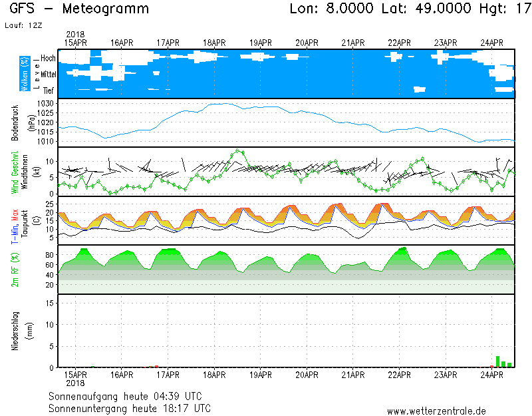Image resolution: width=532 pixels, height=416 pixels.
Task: Select the "40" tick on the humidity axis
Action: [50, 275]
